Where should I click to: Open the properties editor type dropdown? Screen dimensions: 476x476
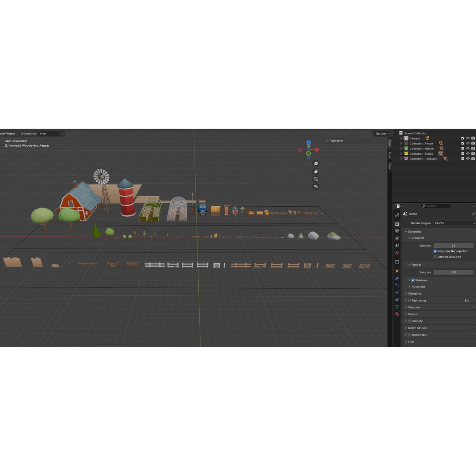(399, 206)
